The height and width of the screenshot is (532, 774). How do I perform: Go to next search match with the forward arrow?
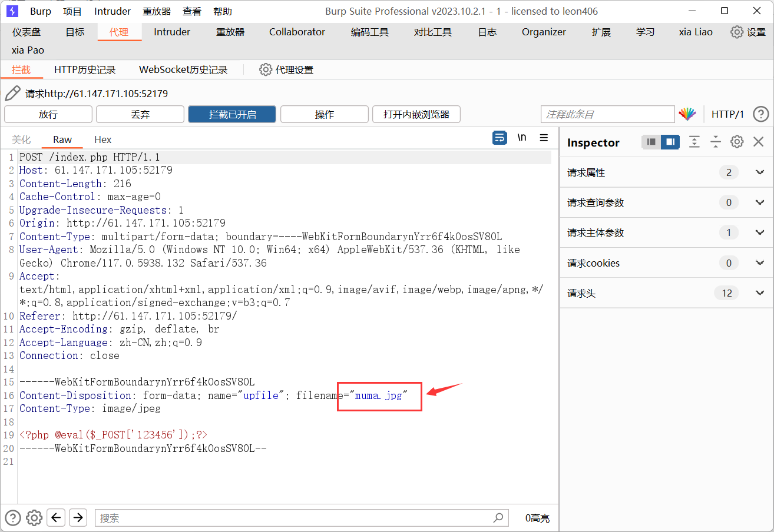[x=78, y=518]
